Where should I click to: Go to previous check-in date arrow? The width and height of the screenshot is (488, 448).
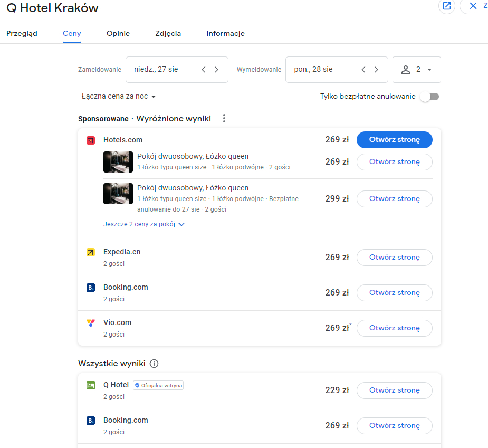pyautogui.click(x=204, y=70)
